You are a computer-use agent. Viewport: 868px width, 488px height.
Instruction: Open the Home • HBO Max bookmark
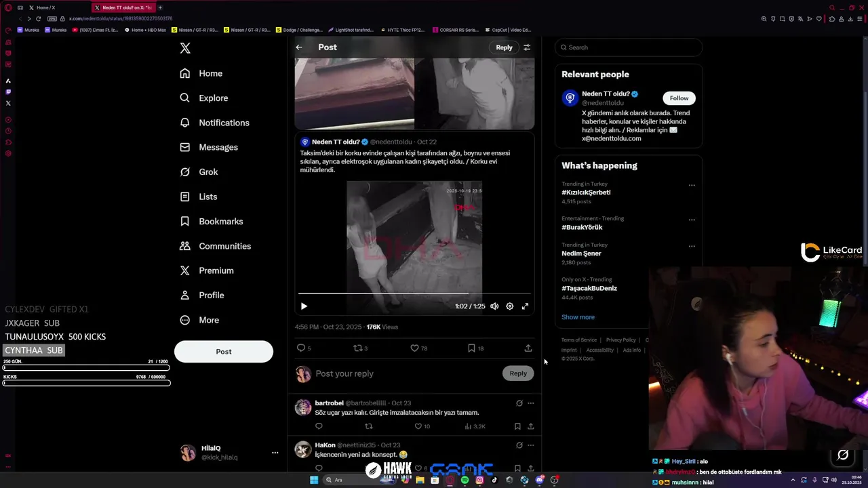[146, 30]
